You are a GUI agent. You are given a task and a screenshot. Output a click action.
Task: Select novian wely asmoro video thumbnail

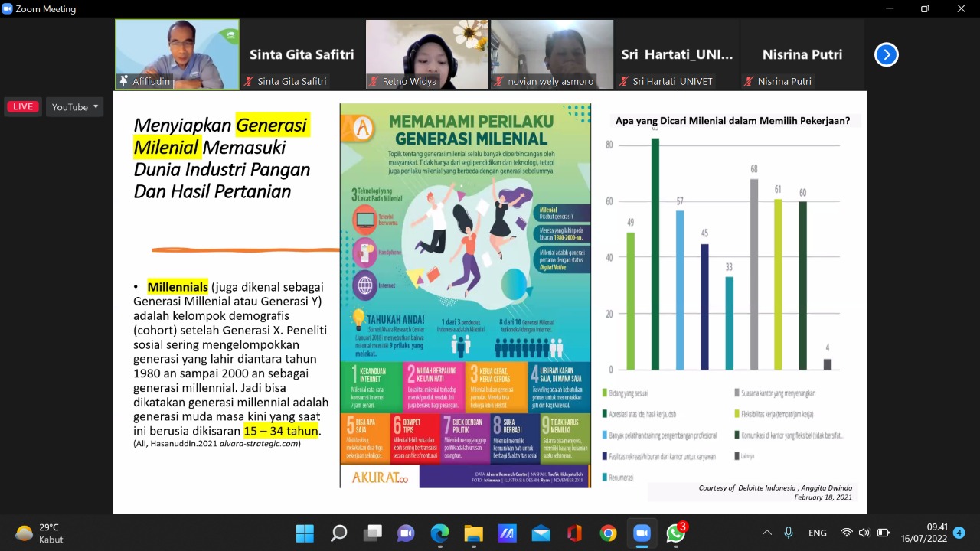(x=551, y=54)
